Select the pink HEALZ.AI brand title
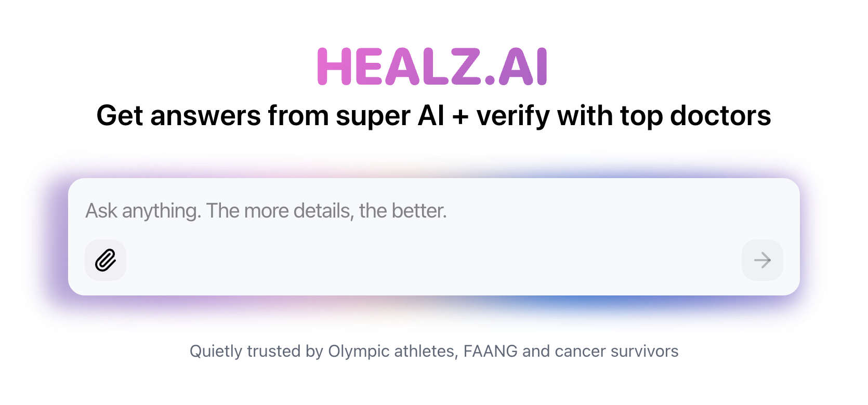Image resolution: width=868 pixels, height=405 pixels. [x=432, y=66]
